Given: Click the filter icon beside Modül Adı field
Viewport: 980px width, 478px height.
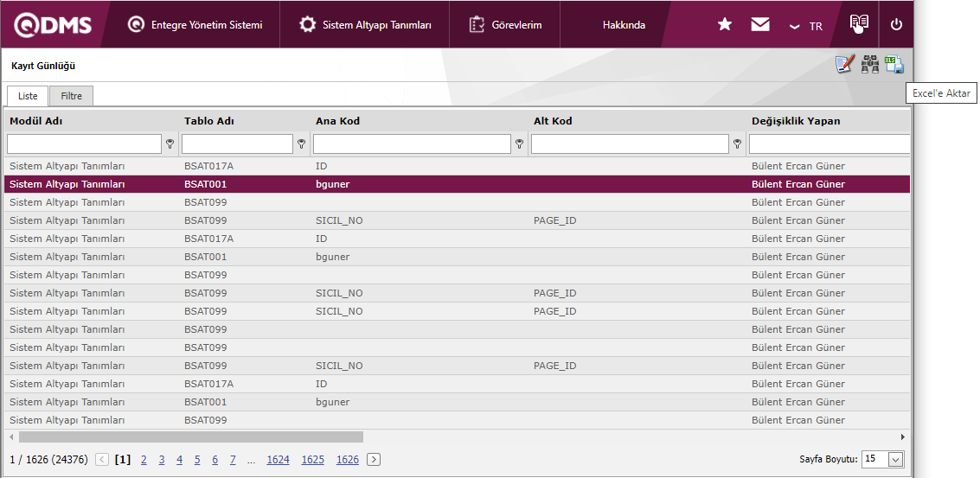Looking at the screenshot, I should pos(170,144).
